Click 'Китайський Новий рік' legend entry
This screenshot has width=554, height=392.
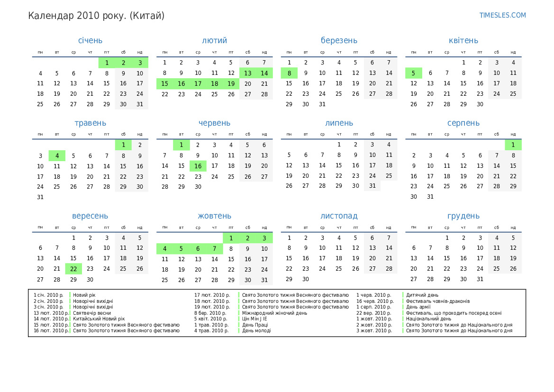[x=99, y=319]
